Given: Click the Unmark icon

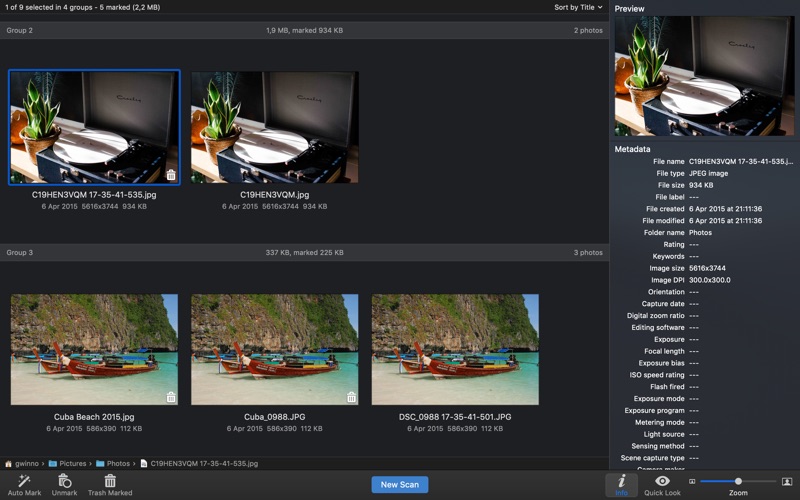Looking at the screenshot, I should tap(64, 481).
